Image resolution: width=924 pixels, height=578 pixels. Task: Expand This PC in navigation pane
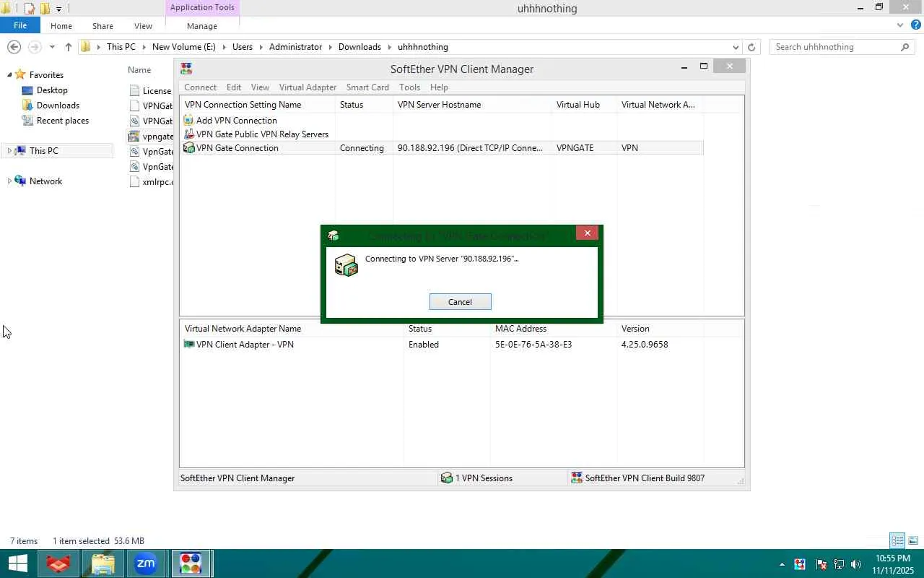(9, 151)
